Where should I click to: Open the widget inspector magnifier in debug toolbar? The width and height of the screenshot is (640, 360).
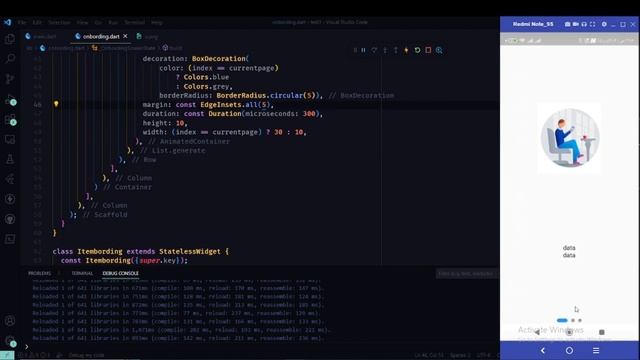(439, 50)
